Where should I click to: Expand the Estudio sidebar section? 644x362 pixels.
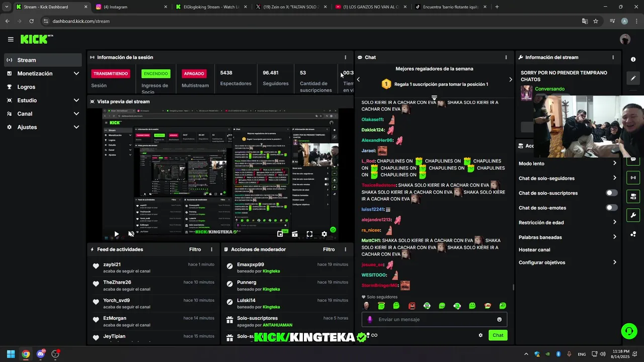coord(43,100)
